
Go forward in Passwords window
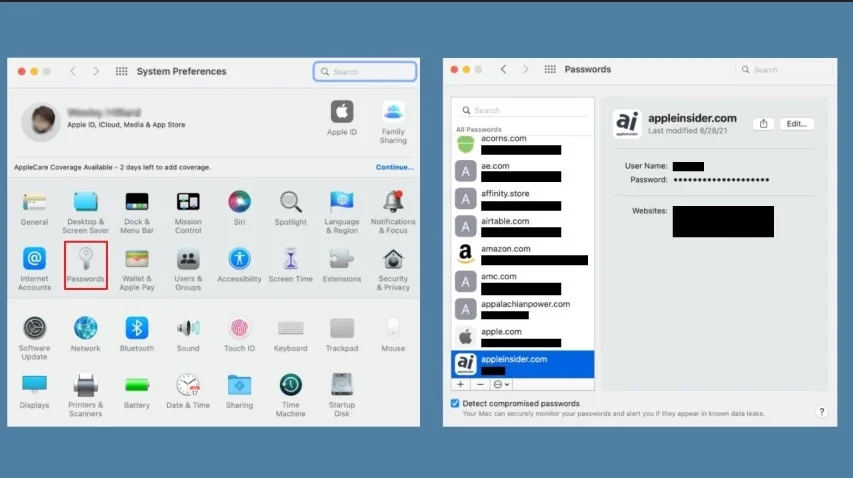pyautogui.click(x=525, y=69)
